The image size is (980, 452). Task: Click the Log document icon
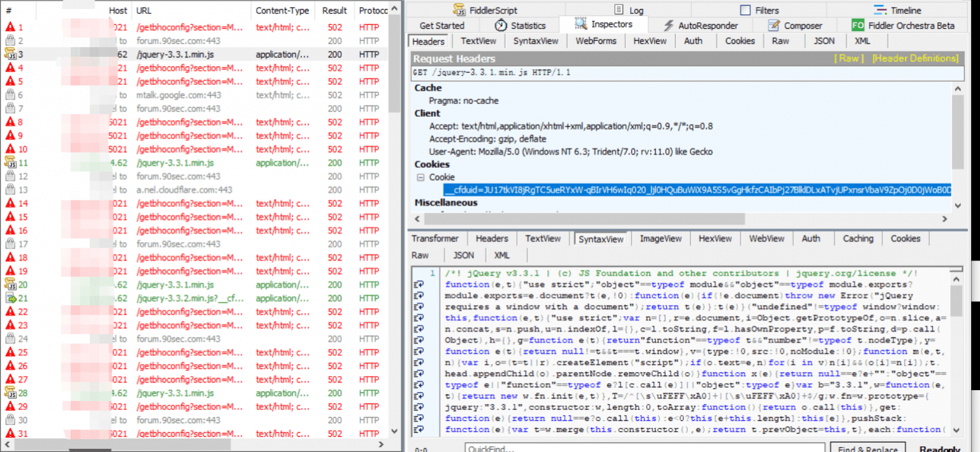pos(619,10)
